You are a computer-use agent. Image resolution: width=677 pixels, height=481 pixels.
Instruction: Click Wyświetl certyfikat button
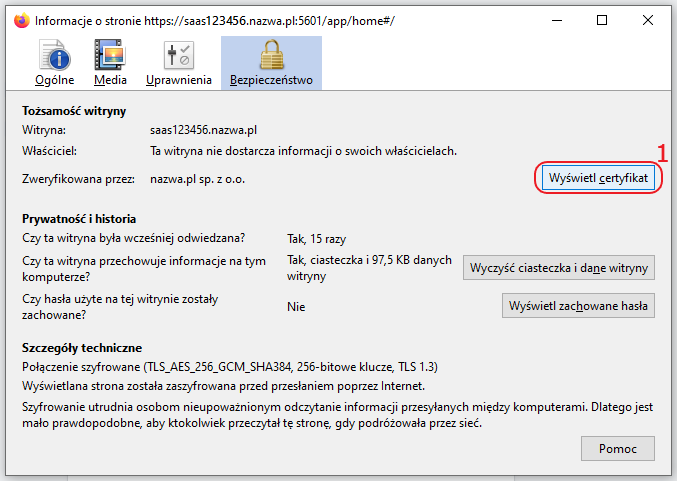[x=598, y=178]
